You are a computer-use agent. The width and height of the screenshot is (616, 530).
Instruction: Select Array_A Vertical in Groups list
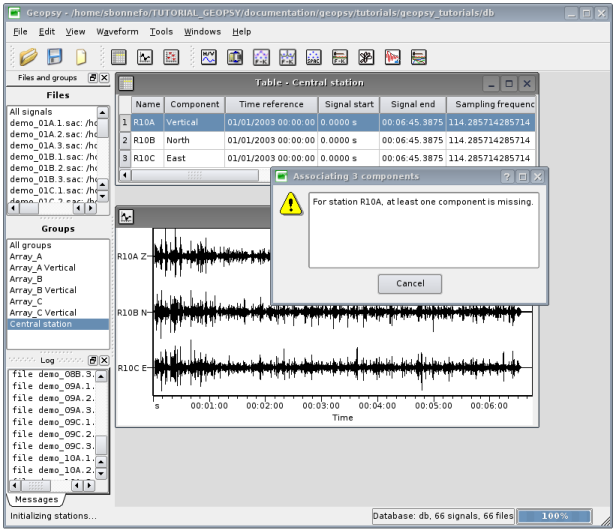coord(42,268)
